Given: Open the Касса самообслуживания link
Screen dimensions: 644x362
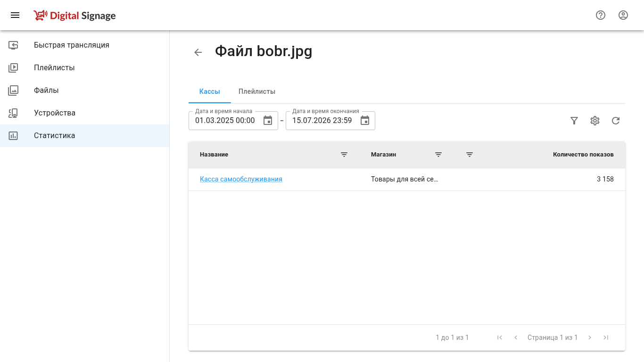Looking at the screenshot, I should 241,179.
